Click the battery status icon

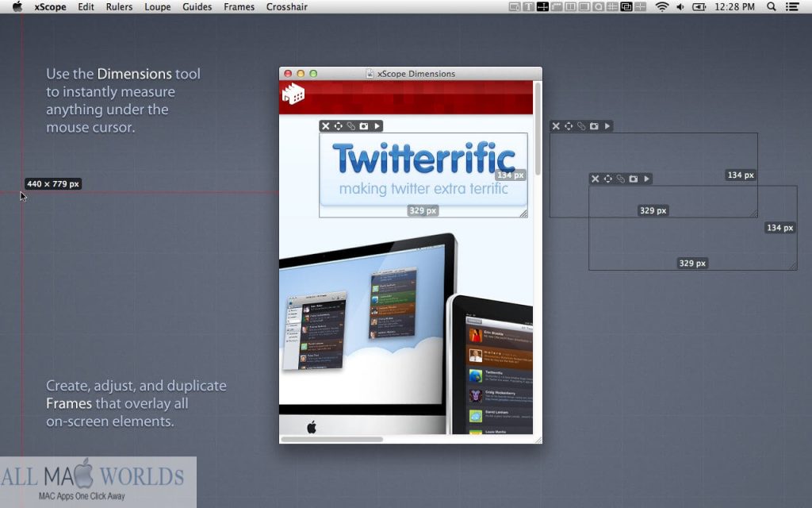tap(699, 6)
